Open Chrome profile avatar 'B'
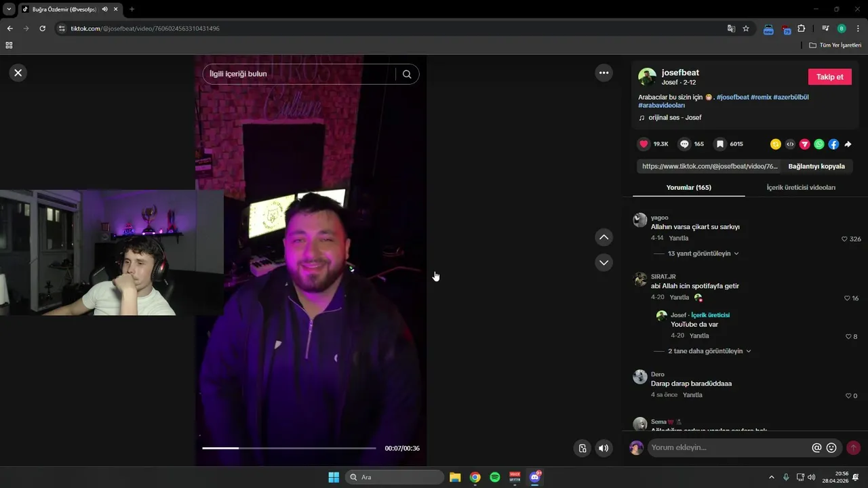This screenshot has width=868, height=488. tap(842, 28)
